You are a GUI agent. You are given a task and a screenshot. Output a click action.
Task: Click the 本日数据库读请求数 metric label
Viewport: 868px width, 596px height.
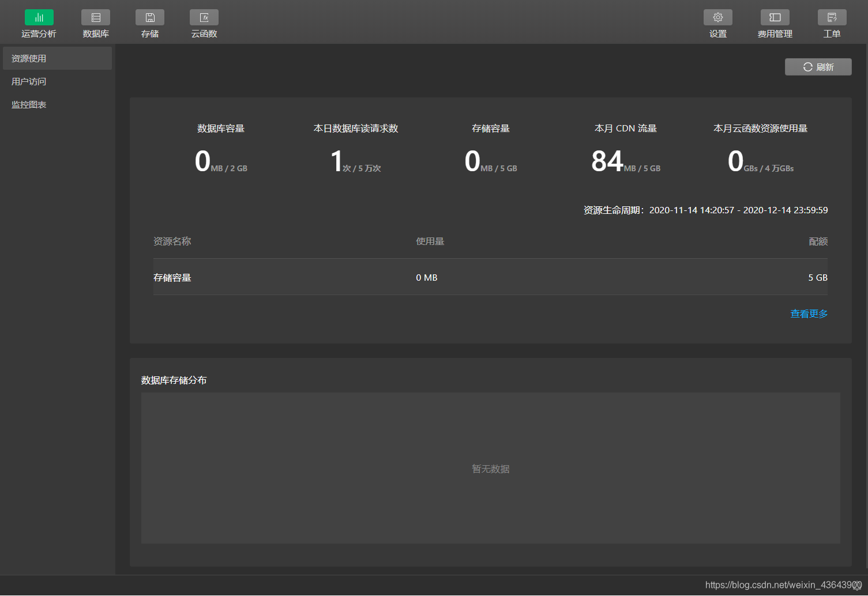click(x=356, y=129)
